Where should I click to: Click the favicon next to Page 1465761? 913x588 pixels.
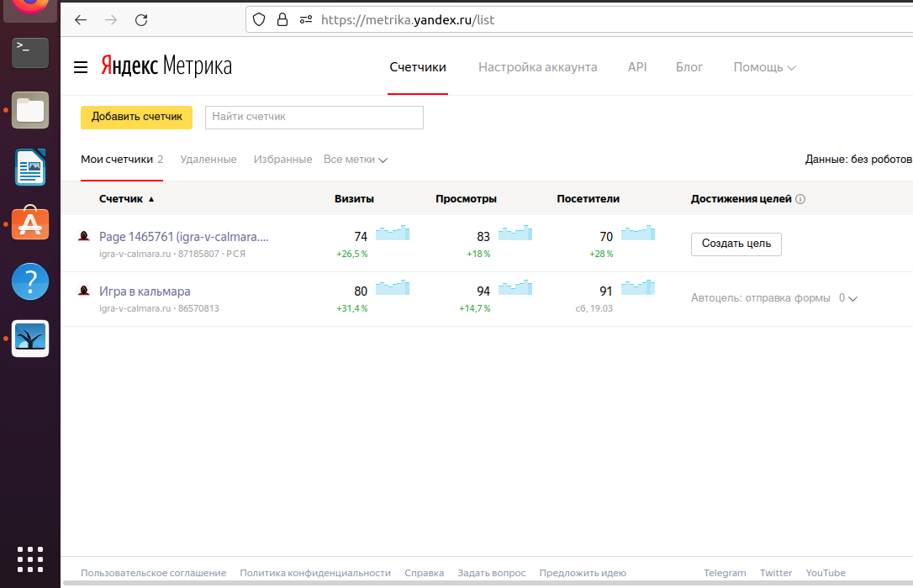click(84, 237)
